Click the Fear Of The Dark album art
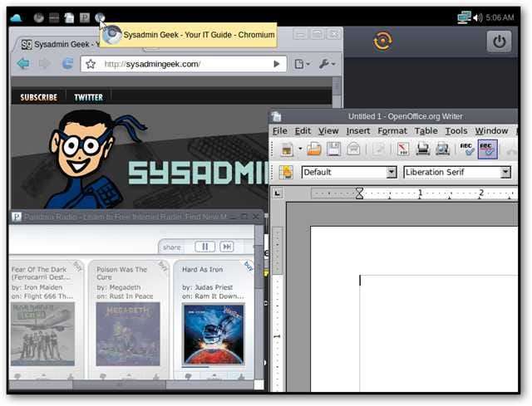 42,334
